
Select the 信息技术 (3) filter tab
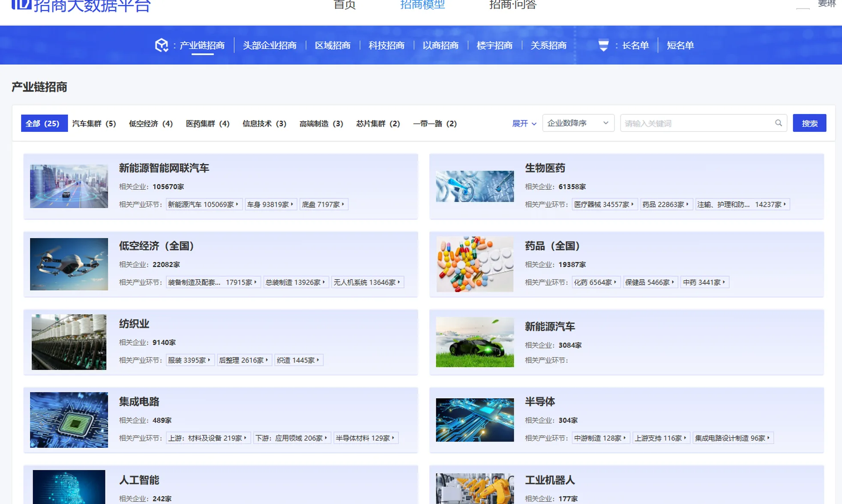pos(264,123)
